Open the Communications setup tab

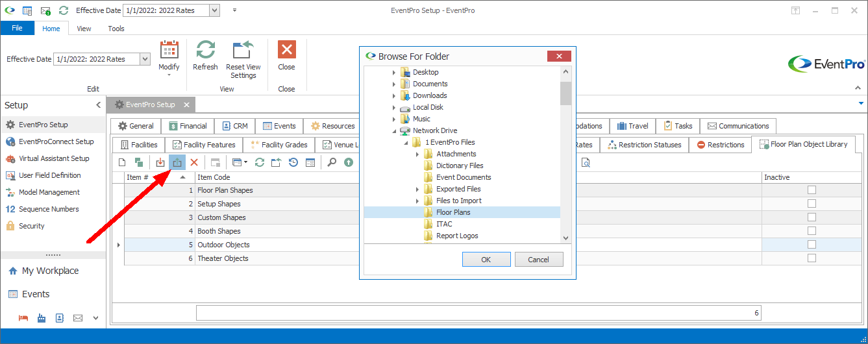pyautogui.click(x=738, y=126)
